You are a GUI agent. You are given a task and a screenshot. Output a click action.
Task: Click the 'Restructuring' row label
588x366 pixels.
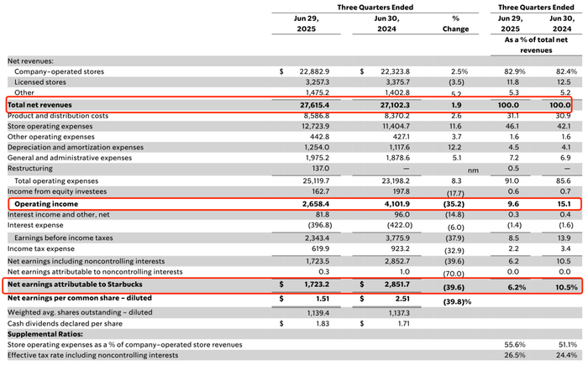(30, 168)
